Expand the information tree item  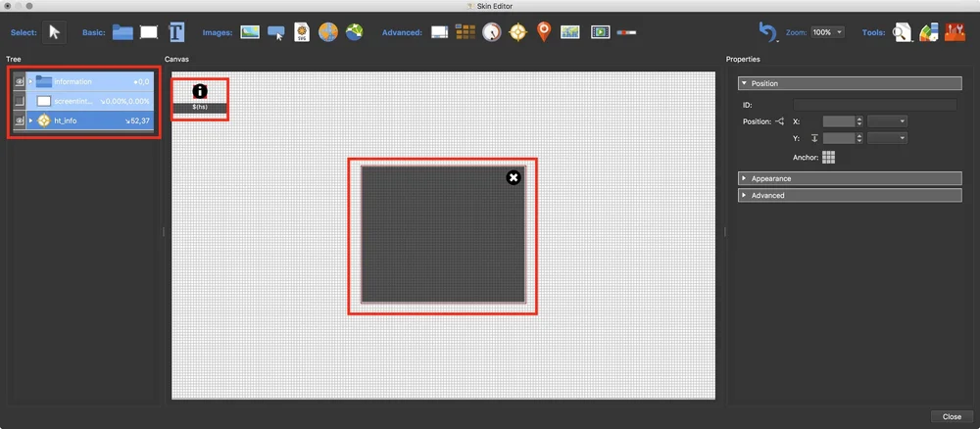30,81
